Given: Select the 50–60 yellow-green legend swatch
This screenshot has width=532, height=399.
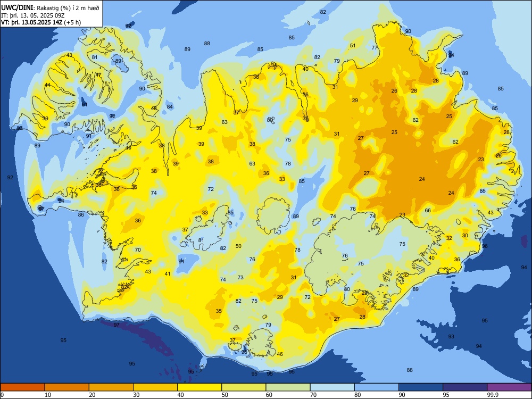Looking at the screenshot, I should coord(244,387).
